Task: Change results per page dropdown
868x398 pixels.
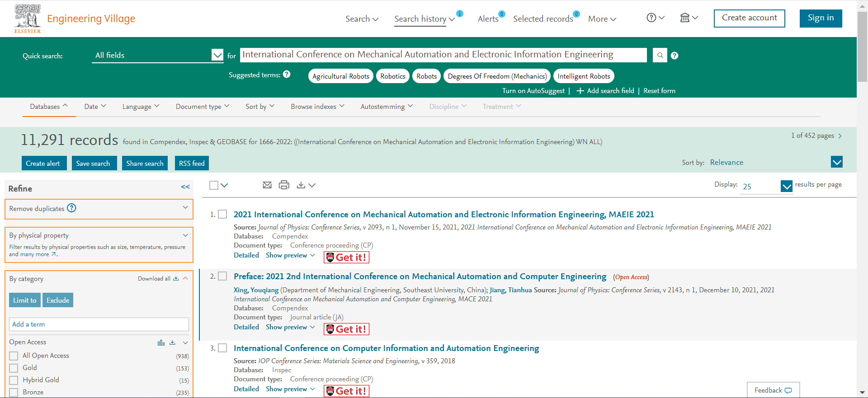Action: (x=766, y=186)
